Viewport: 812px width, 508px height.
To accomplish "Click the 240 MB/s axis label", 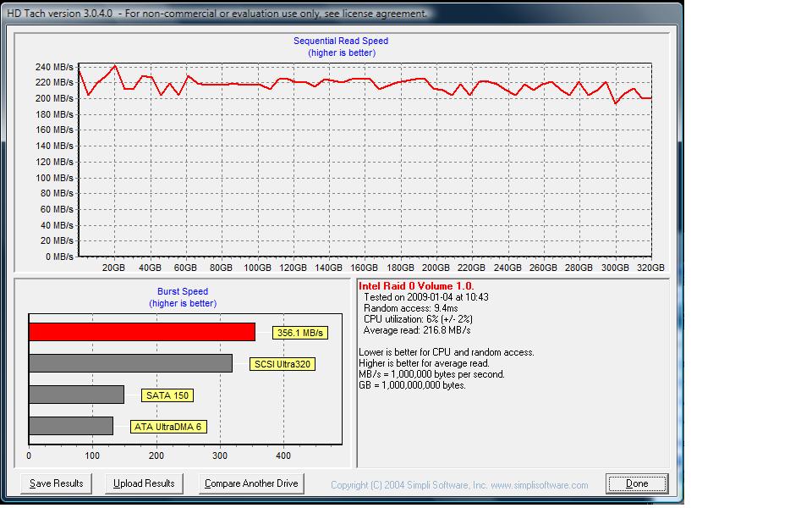I will 54,67.
